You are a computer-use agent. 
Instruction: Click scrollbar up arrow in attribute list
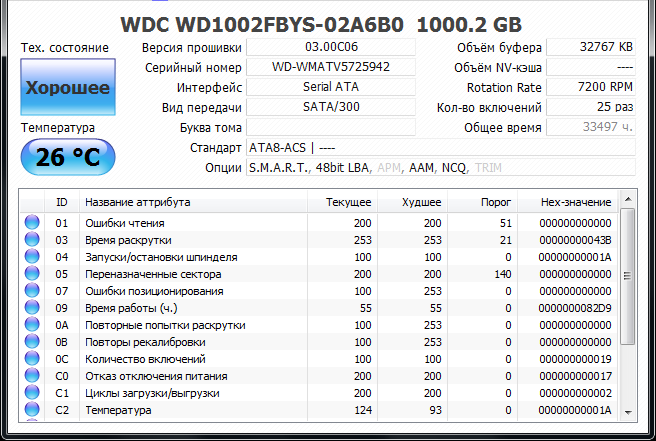628,200
